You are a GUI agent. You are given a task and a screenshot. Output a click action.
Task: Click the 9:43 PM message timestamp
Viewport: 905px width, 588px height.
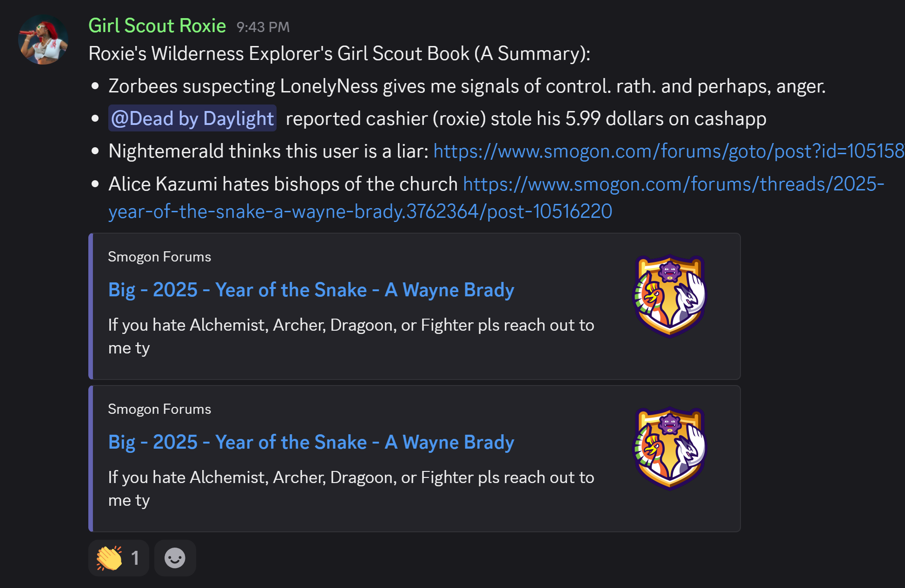pyautogui.click(x=263, y=27)
